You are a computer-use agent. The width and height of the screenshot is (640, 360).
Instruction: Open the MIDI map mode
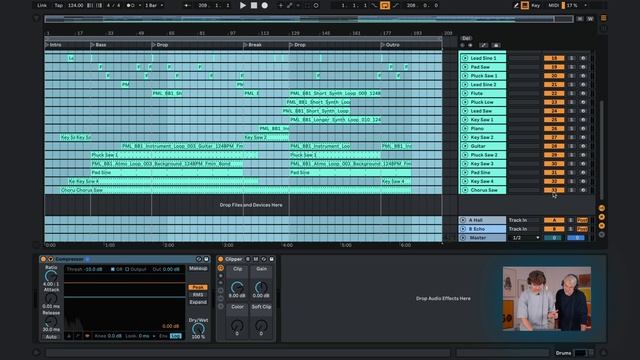click(553, 5)
